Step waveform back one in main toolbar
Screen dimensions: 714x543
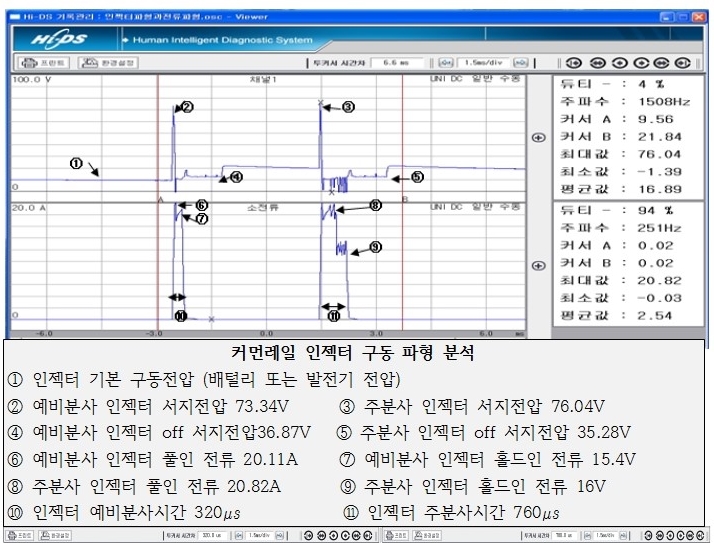tap(619, 63)
